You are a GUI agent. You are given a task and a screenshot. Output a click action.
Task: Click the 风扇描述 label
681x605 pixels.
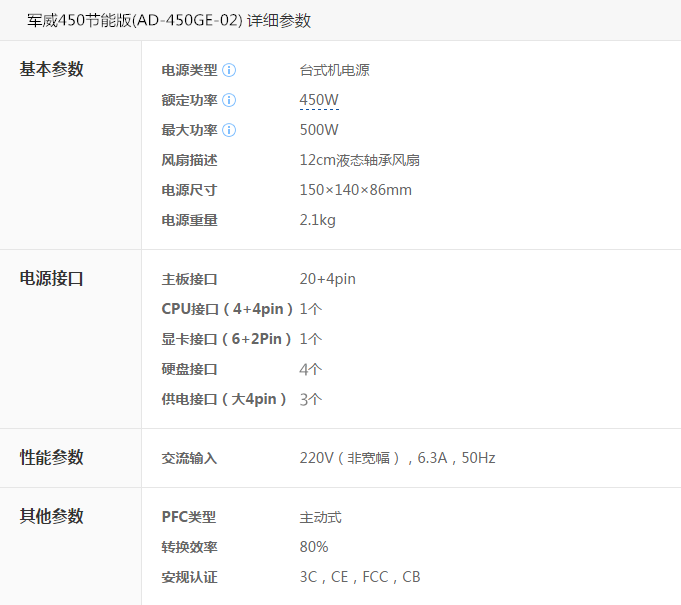click(189, 160)
